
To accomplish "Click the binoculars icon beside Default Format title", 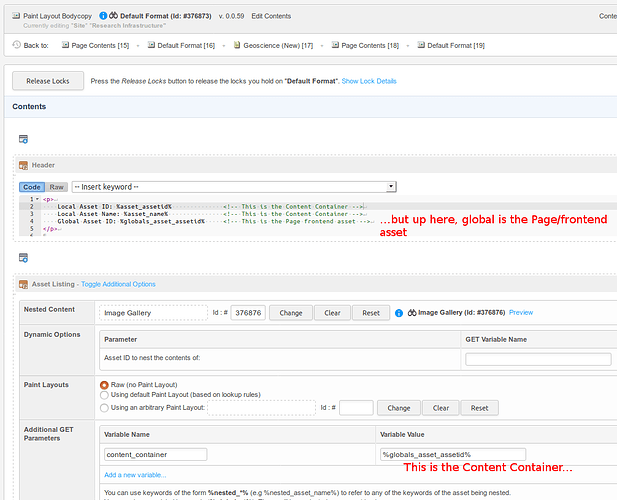I will click(112, 16).
